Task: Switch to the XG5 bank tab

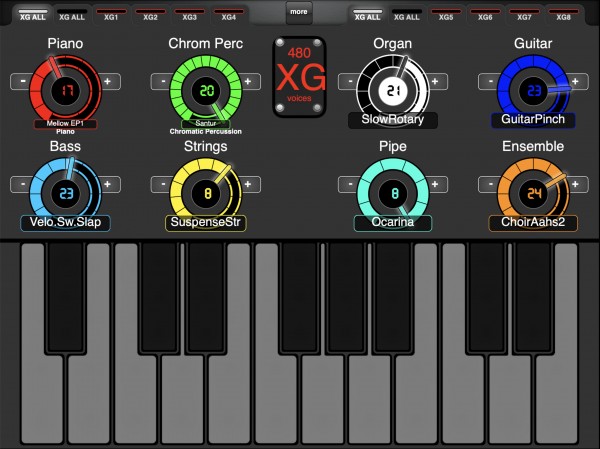Action: coord(446,16)
